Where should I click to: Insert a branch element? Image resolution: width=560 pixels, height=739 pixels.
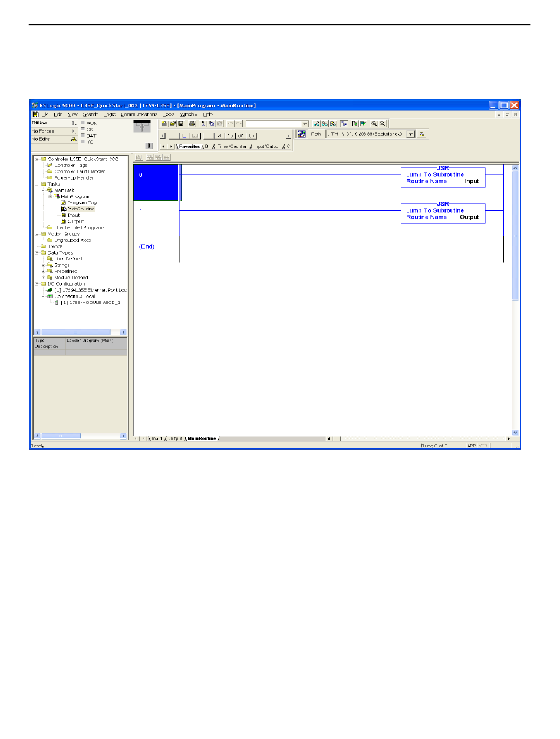185,136
